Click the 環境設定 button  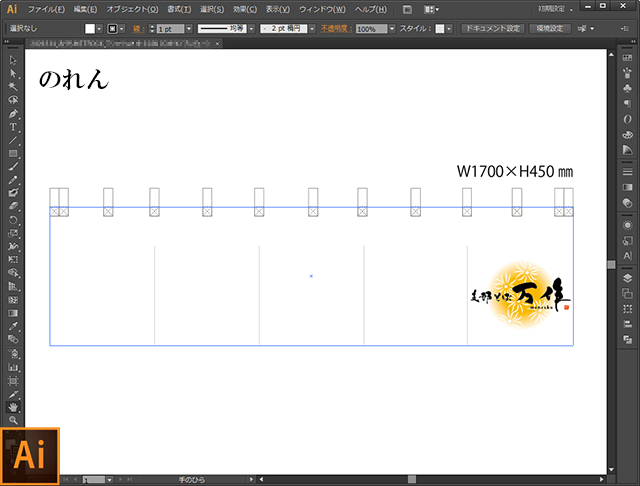[x=550, y=29]
